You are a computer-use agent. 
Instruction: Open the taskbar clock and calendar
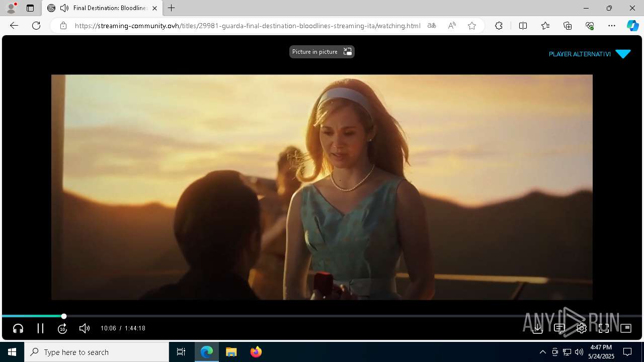(601, 352)
